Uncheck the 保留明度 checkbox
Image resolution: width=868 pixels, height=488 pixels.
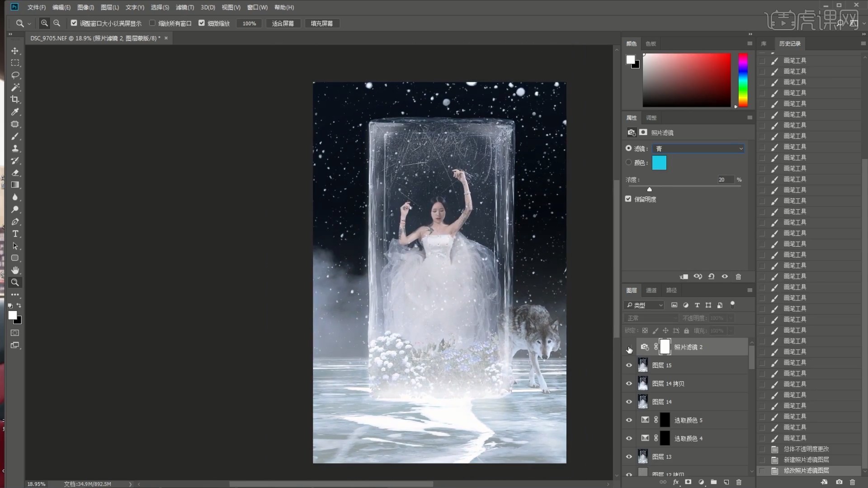point(628,199)
